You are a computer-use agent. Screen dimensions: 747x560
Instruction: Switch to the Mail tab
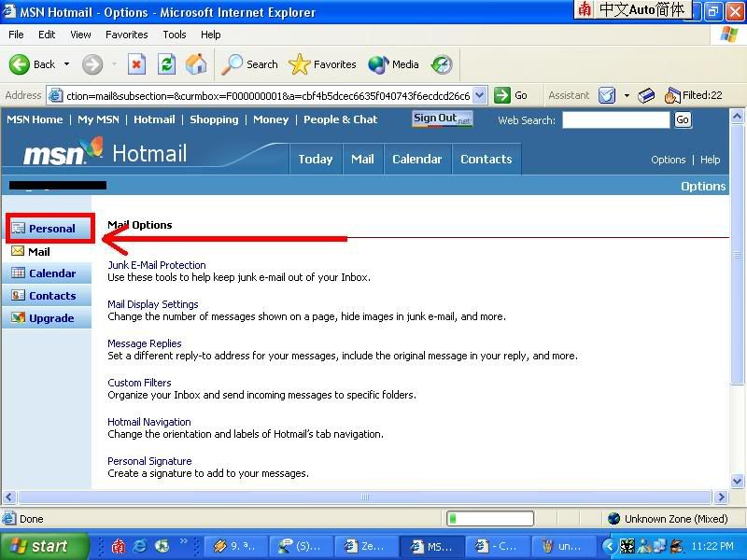(x=362, y=159)
